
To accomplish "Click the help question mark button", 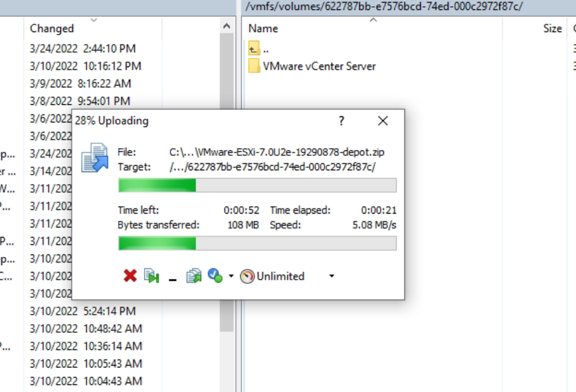I will coord(341,121).
